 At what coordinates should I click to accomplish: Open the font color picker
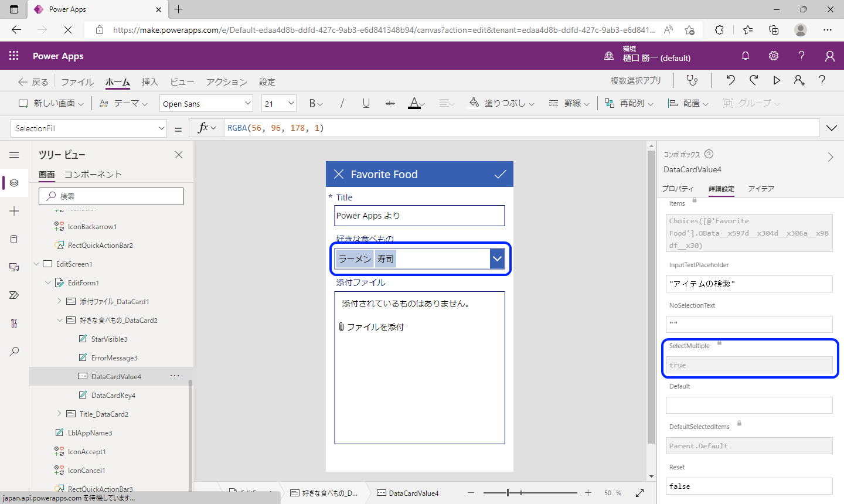point(416,103)
